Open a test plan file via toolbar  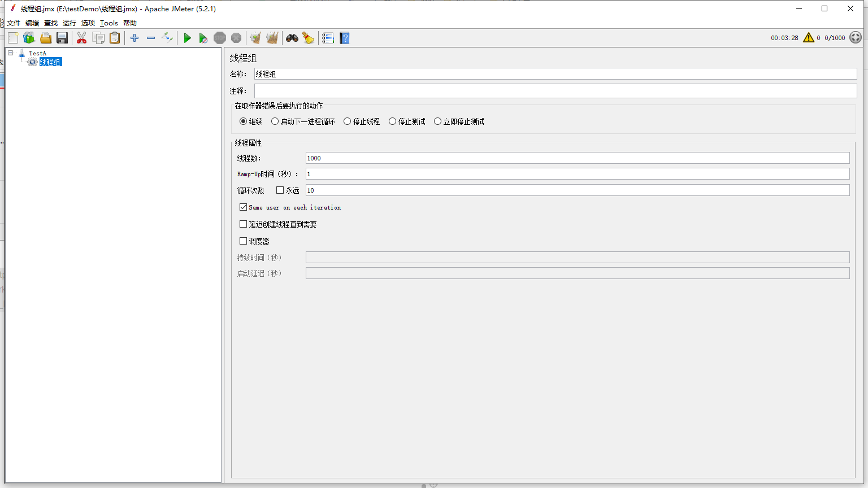click(x=46, y=38)
